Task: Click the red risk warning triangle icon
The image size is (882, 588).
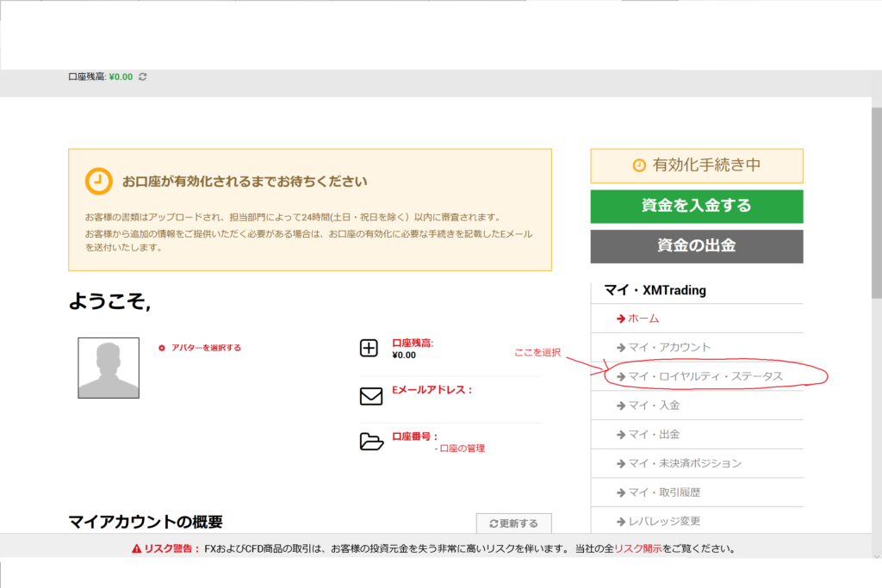Action: coord(136,548)
